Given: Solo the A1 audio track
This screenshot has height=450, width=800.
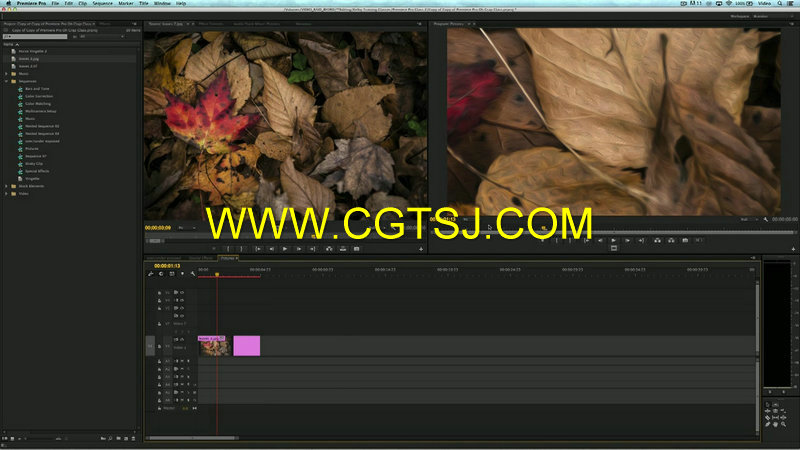Looking at the screenshot, I should tap(188, 361).
